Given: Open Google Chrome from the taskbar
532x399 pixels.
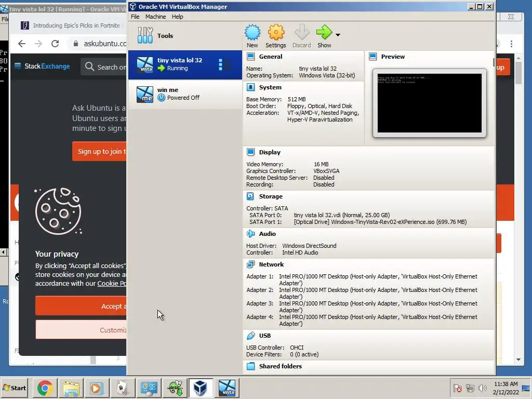Looking at the screenshot, I should pyautogui.click(x=45, y=388).
